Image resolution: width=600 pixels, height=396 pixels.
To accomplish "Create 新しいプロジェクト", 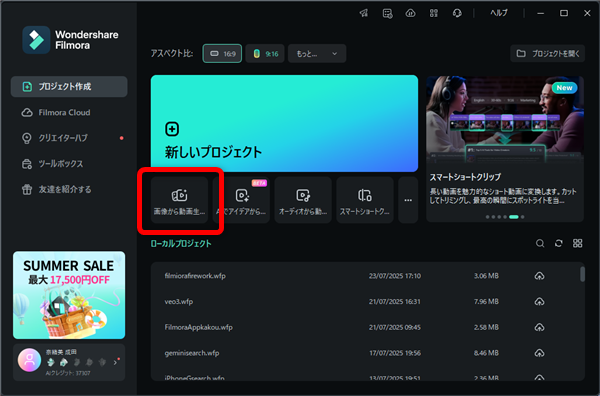I will tap(284, 123).
